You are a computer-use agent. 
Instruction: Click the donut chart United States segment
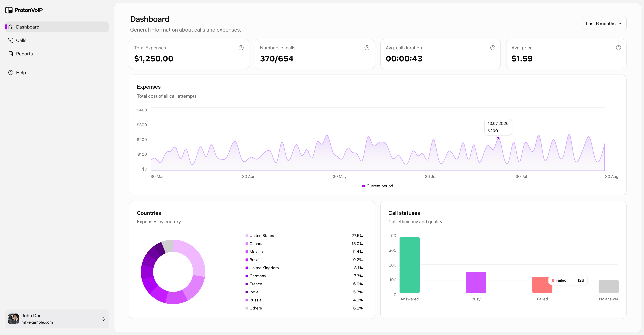194,256
